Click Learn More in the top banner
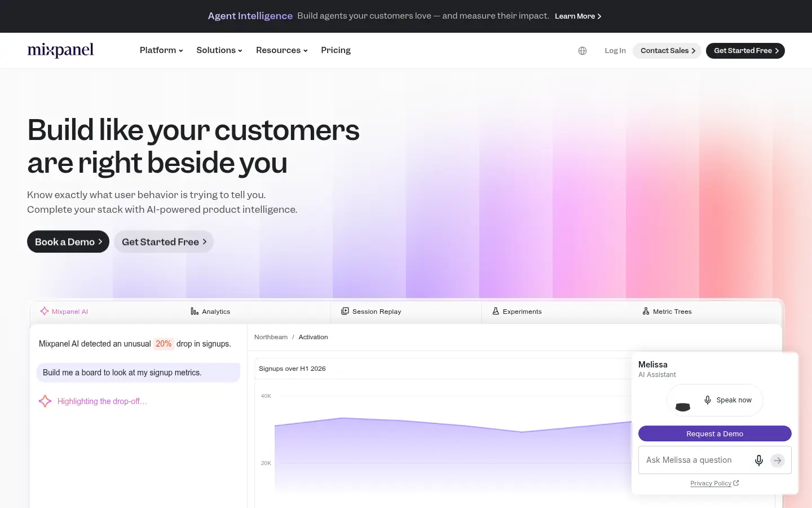This screenshot has height=508, width=812. pyautogui.click(x=578, y=16)
